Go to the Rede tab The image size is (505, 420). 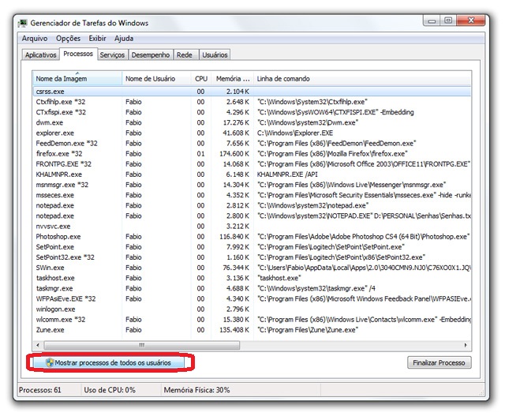(x=185, y=54)
